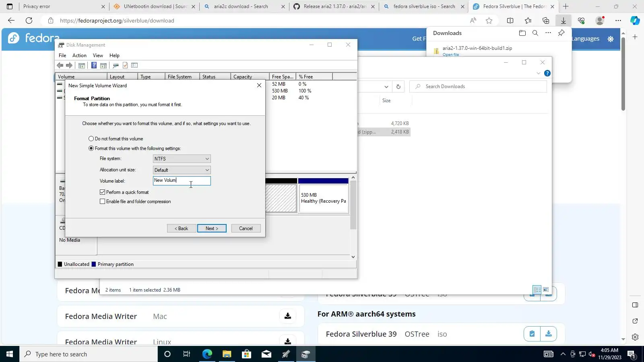Click the Edge Downloads toolbar icon

563,21
